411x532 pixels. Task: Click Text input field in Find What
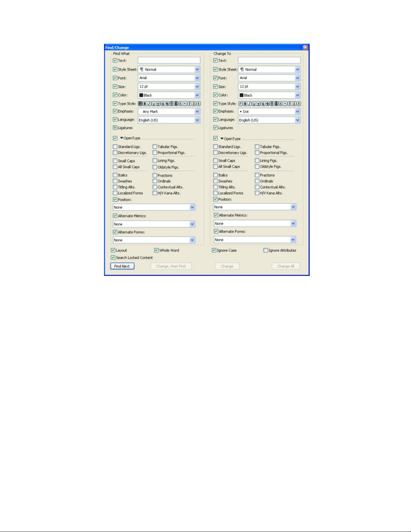click(169, 60)
